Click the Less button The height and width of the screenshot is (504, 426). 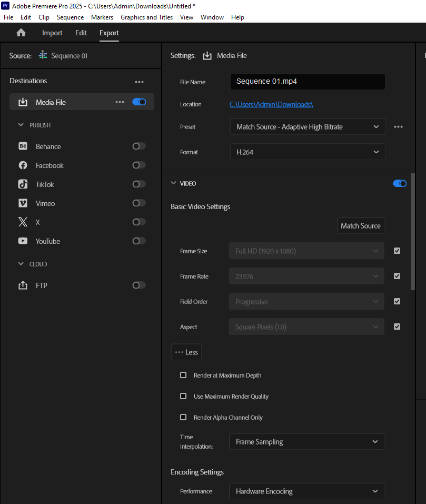(x=186, y=352)
